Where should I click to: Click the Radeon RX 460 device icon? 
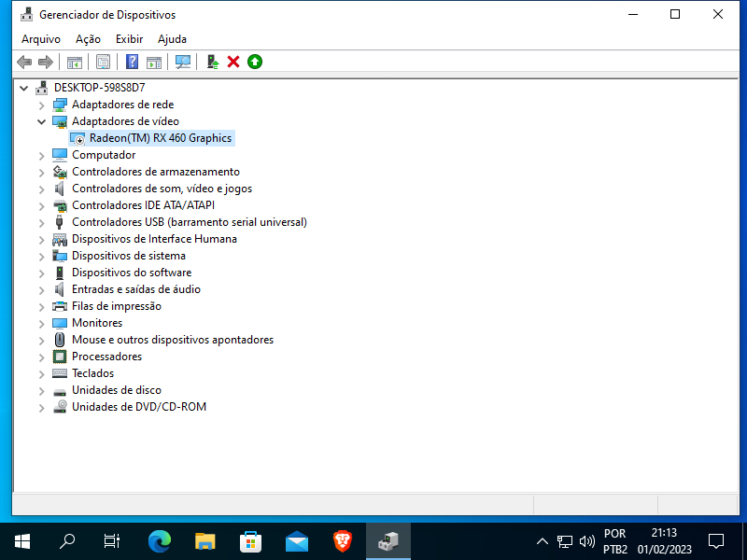coord(78,138)
